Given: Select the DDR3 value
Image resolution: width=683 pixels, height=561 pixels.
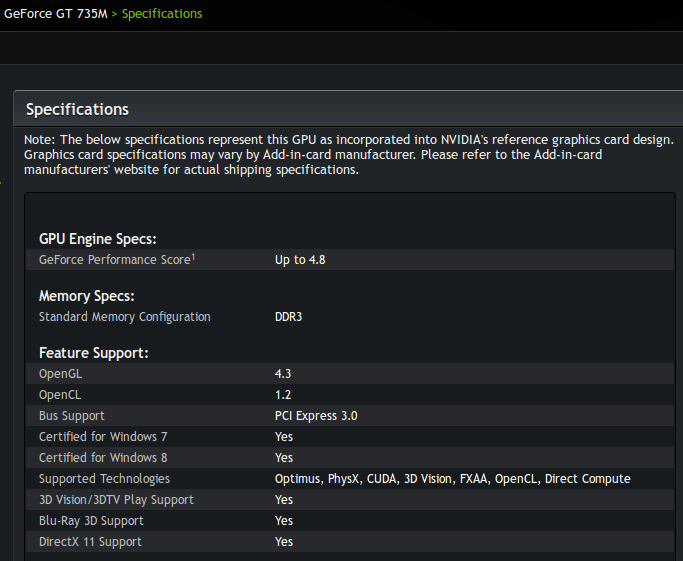Looking at the screenshot, I should (288, 317).
